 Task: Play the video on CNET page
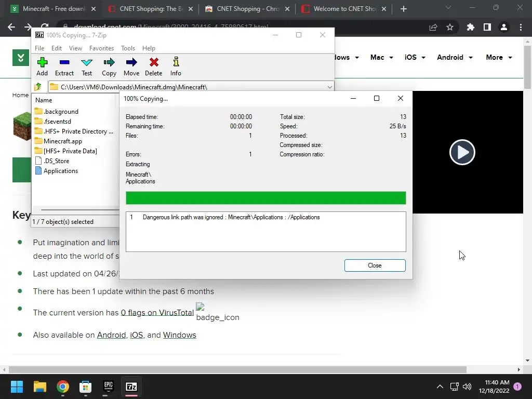[x=462, y=152]
